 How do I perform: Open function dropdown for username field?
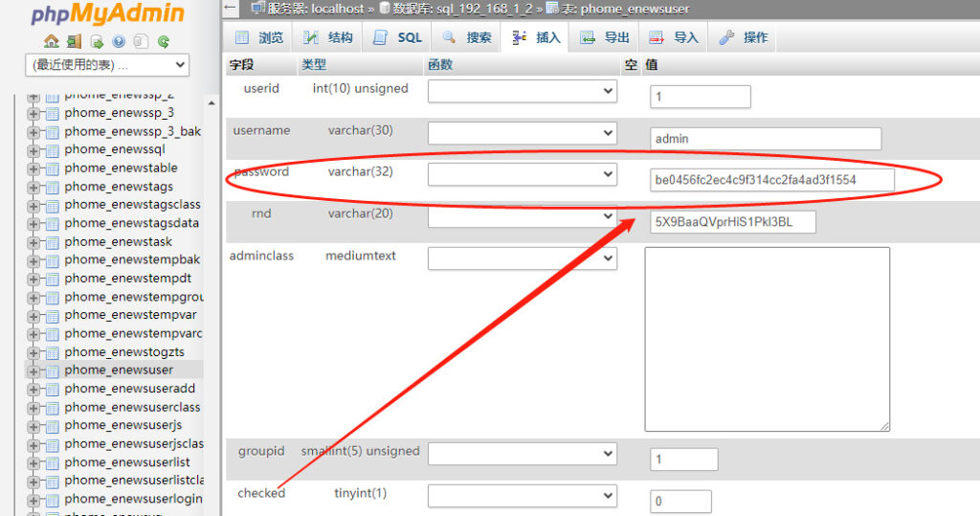click(522, 133)
